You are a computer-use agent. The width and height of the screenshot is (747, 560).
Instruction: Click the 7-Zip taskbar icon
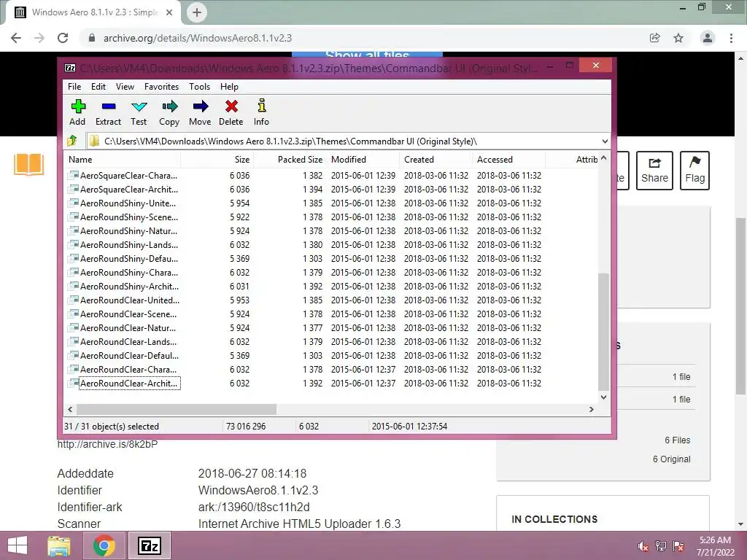tap(150, 545)
